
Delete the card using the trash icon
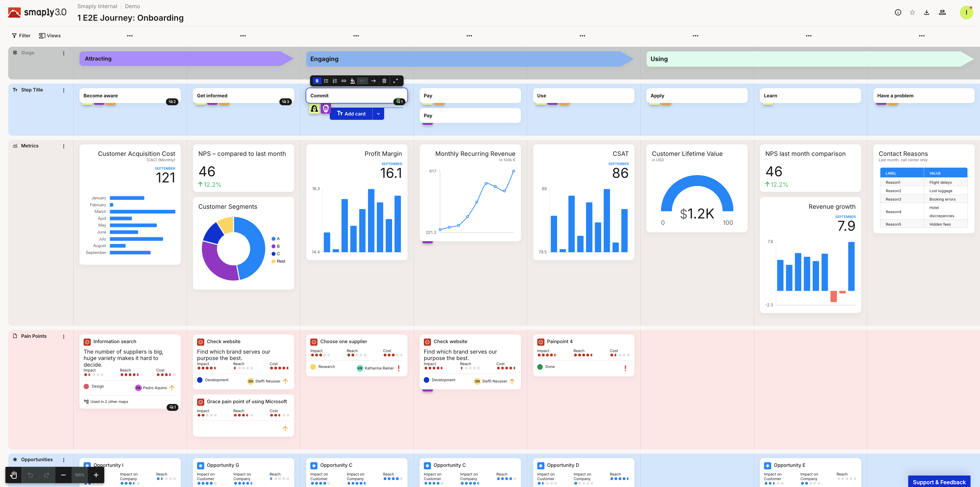click(x=384, y=80)
